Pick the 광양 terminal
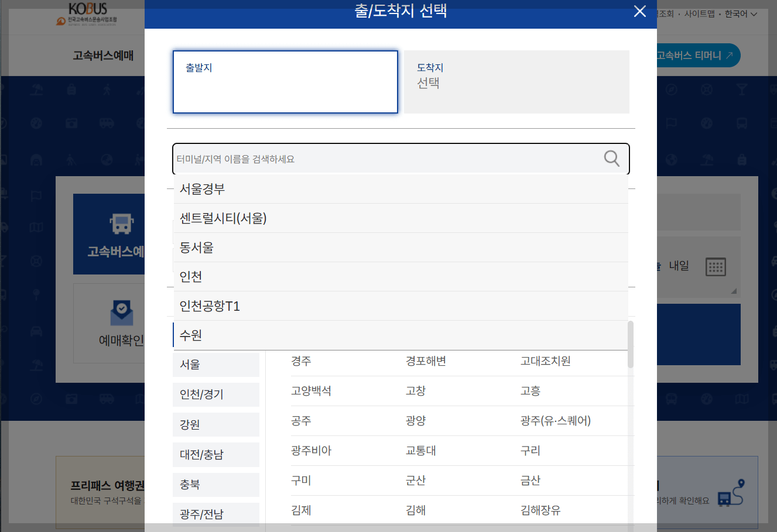The height and width of the screenshot is (532, 777). 416,421
